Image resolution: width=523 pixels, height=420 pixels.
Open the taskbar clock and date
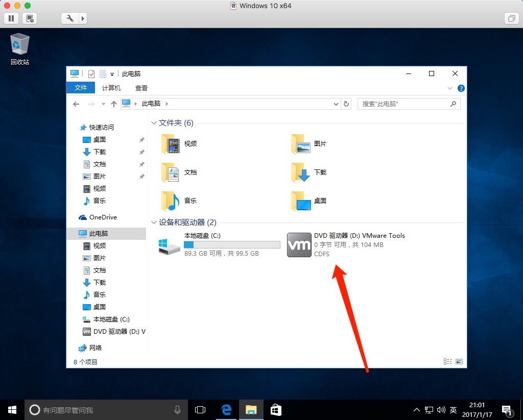point(477,410)
